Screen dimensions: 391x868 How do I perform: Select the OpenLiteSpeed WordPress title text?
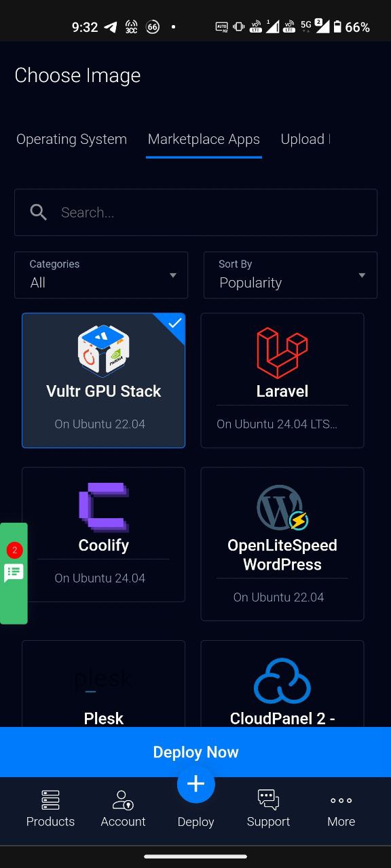pos(282,555)
